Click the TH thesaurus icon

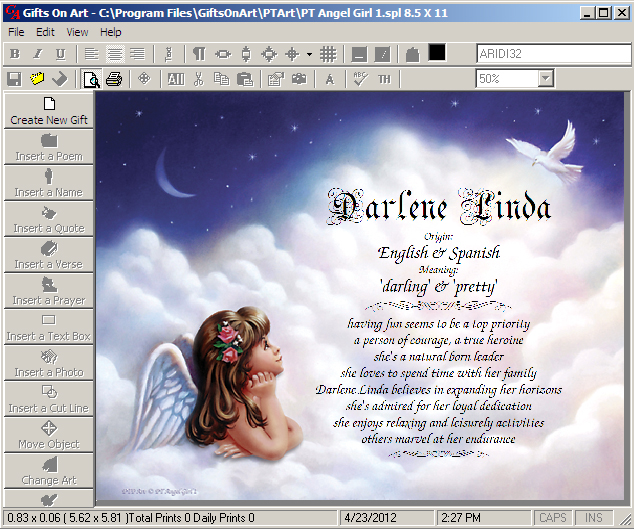click(384, 79)
